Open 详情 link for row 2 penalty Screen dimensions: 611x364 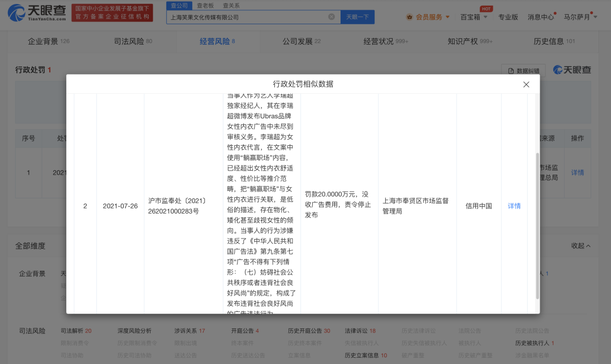[x=514, y=206]
